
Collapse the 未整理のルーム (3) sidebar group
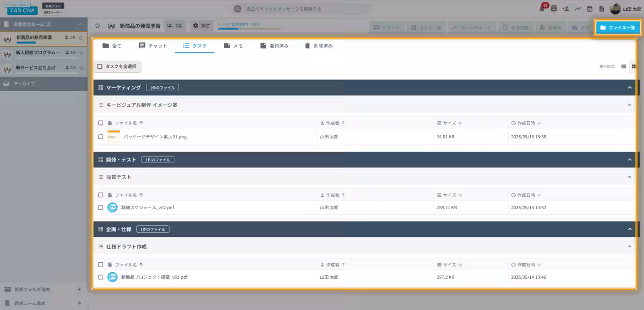tap(80, 24)
